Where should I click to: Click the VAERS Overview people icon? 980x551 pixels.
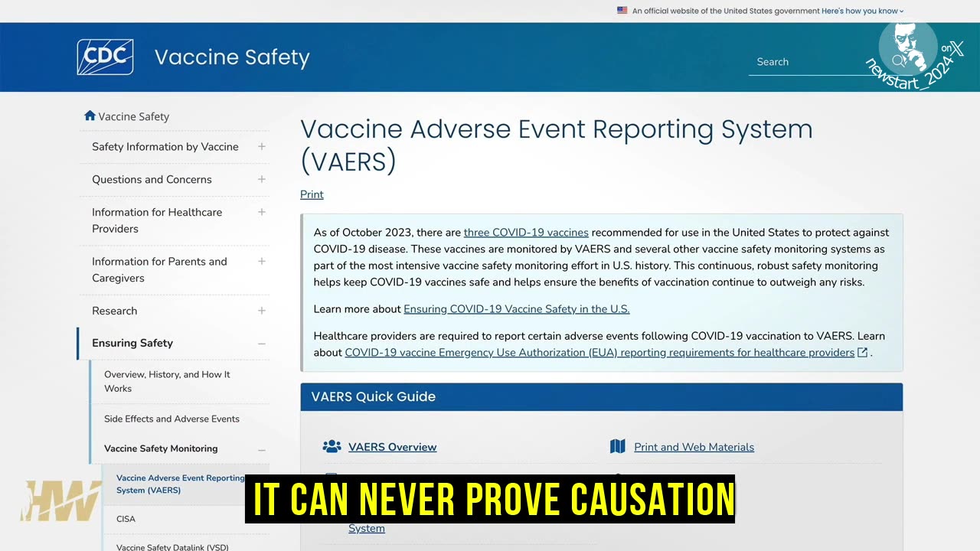pyautogui.click(x=332, y=446)
